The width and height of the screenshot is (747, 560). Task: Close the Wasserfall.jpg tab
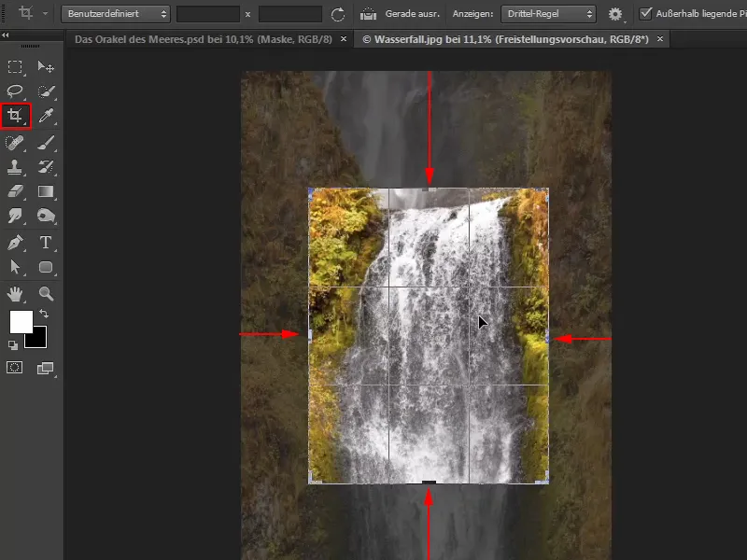pyautogui.click(x=660, y=39)
